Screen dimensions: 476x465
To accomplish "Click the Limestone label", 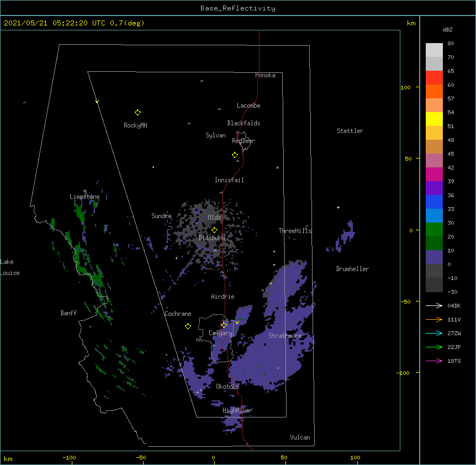I will (x=84, y=197).
